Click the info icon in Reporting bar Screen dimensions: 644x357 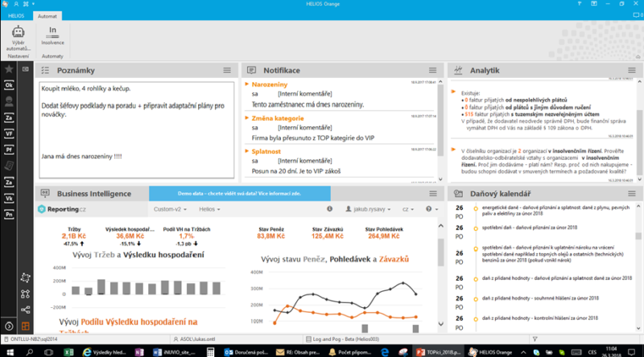point(329,209)
